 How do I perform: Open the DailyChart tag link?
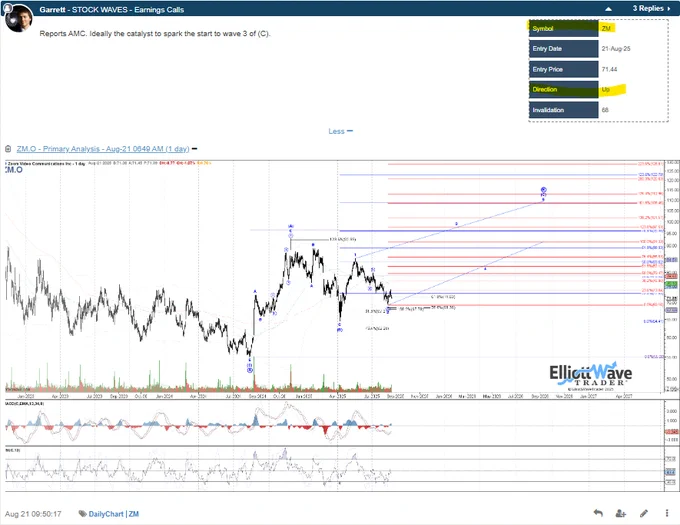point(106,514)
